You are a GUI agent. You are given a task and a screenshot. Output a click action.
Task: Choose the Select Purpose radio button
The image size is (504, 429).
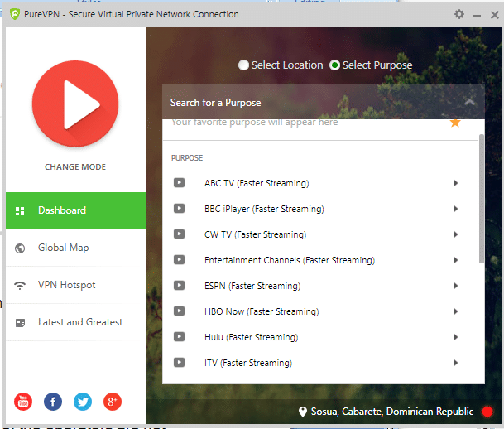[x=334, y=65]
